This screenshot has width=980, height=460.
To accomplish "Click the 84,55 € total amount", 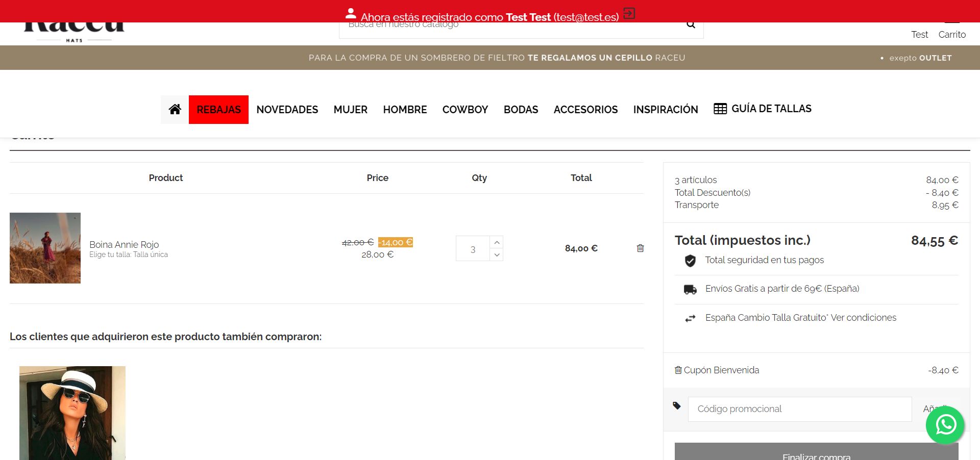I will pyautogui.click(x=935, y=241).
